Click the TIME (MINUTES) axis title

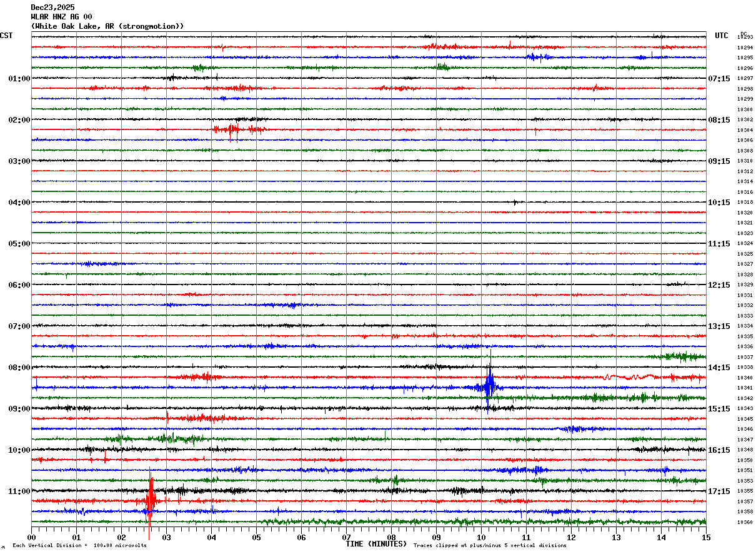point(376,544)
